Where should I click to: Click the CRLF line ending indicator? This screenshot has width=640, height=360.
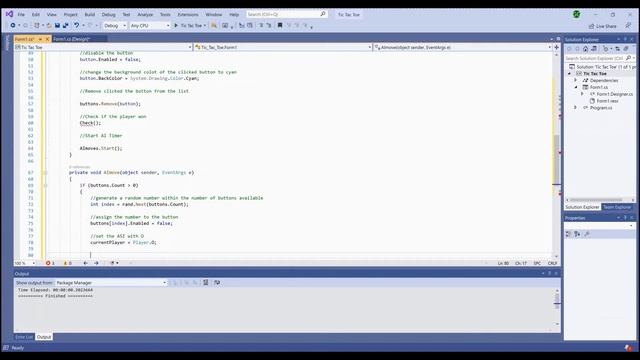[552, 263]
